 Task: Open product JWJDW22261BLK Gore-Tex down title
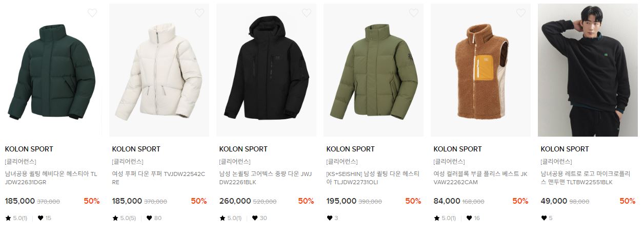click(265, 178)
